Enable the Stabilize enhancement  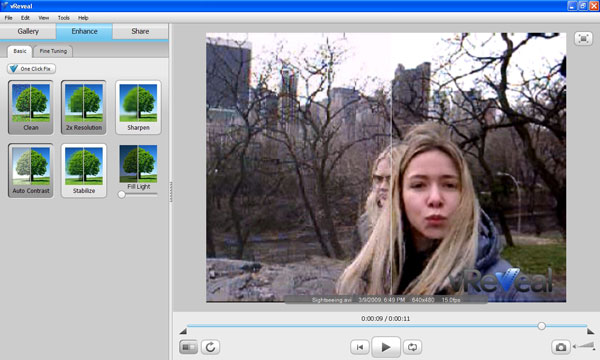click(84, 171)
